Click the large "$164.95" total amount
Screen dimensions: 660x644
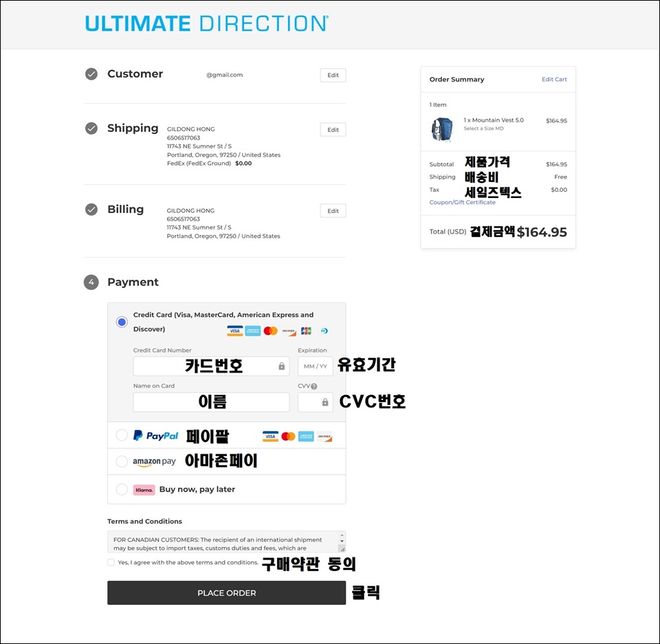click(542, 232)
